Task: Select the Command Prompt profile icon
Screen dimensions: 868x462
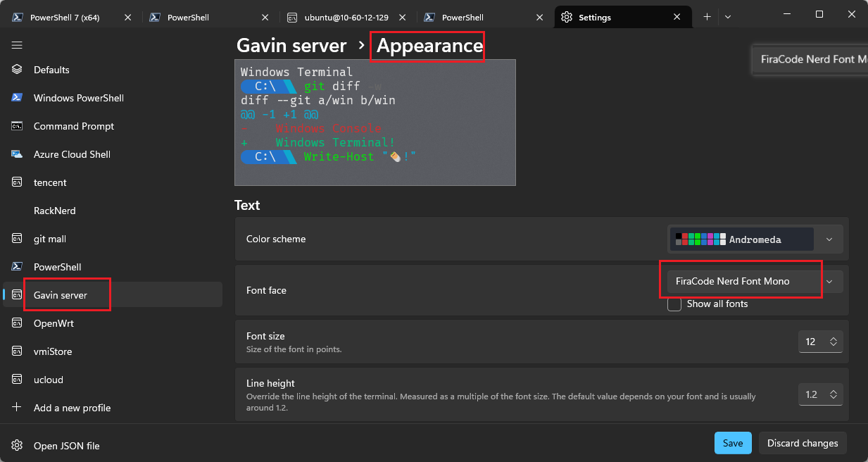Action: tap(18, 126)
